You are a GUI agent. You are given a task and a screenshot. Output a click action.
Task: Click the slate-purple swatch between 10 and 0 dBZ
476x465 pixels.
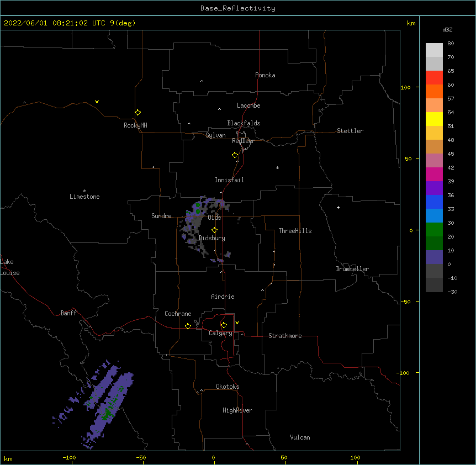434,257
